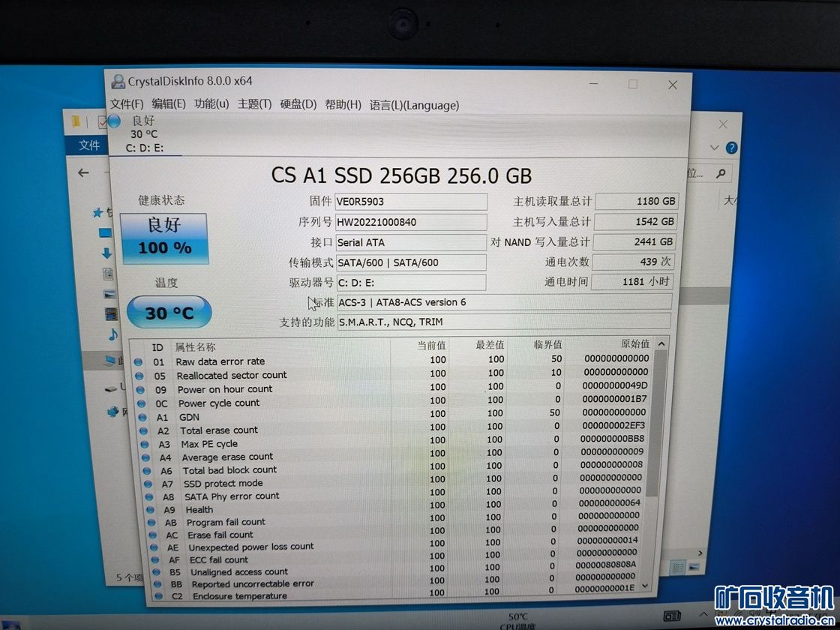Click the status dot of ECC fail count
Image resolution: width=840 pixels, height=630 pixels.
(154, 560)
